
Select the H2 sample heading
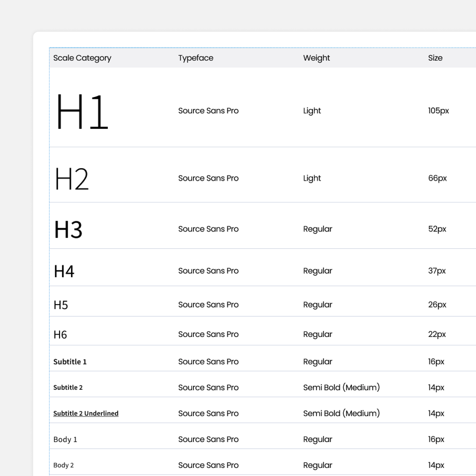(x=72, y=179)
